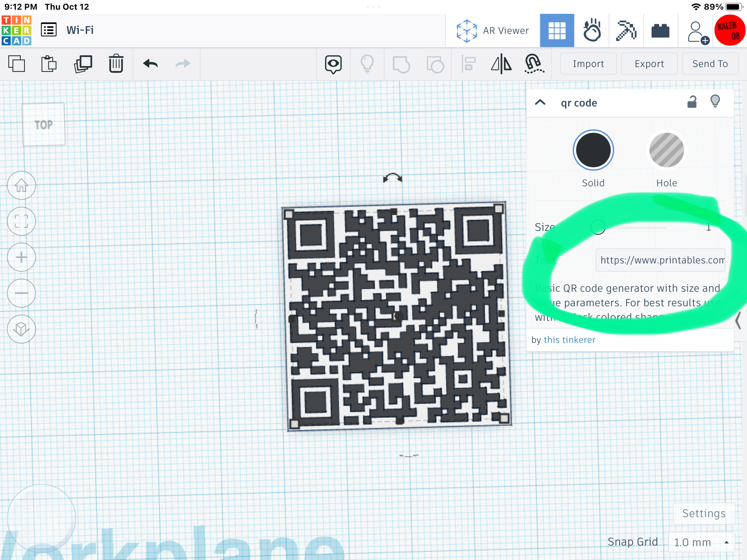Select the Solid color swatch
Image resolution: width=747 pixels, height=560 pixels.
coord(593,150)
